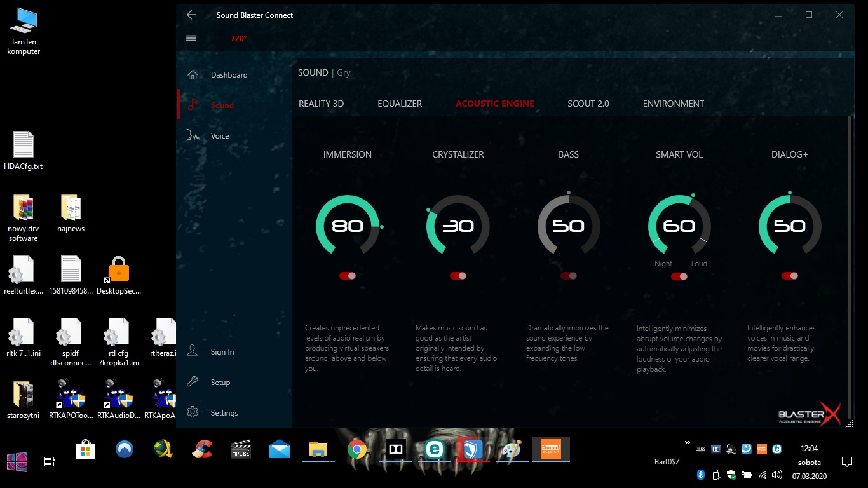
Task: Click the Bluetooth tray icon
Action: [x=701, y=475]
